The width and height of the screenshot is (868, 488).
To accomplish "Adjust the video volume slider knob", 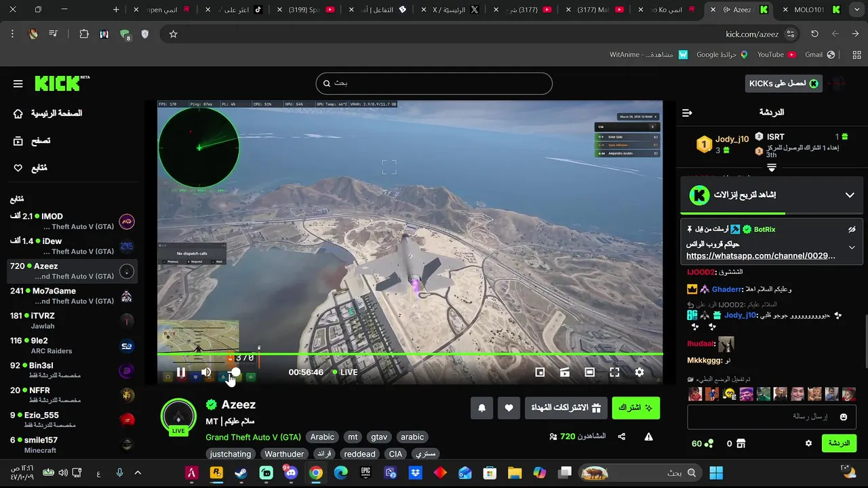I will 235,372.
